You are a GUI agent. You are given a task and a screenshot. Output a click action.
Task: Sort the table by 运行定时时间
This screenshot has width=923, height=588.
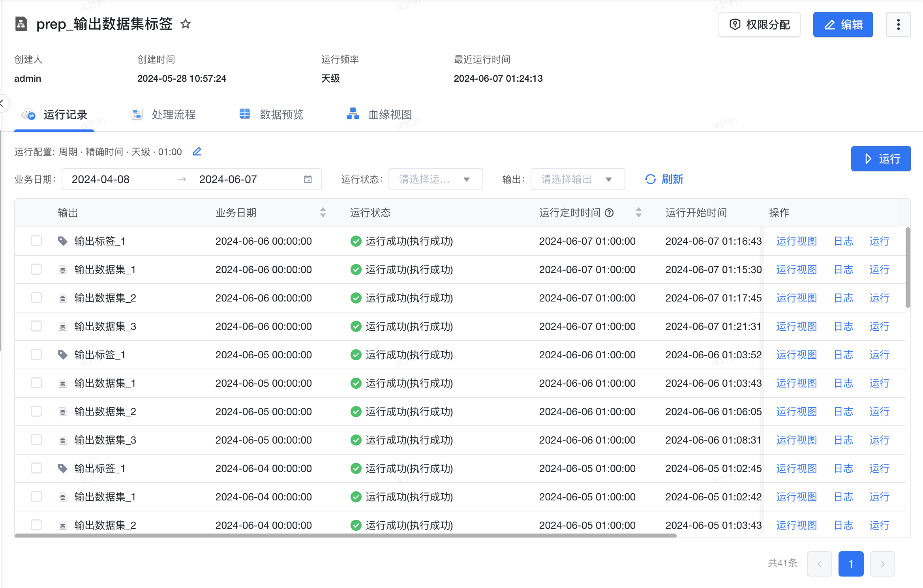(x=639, y=213)
